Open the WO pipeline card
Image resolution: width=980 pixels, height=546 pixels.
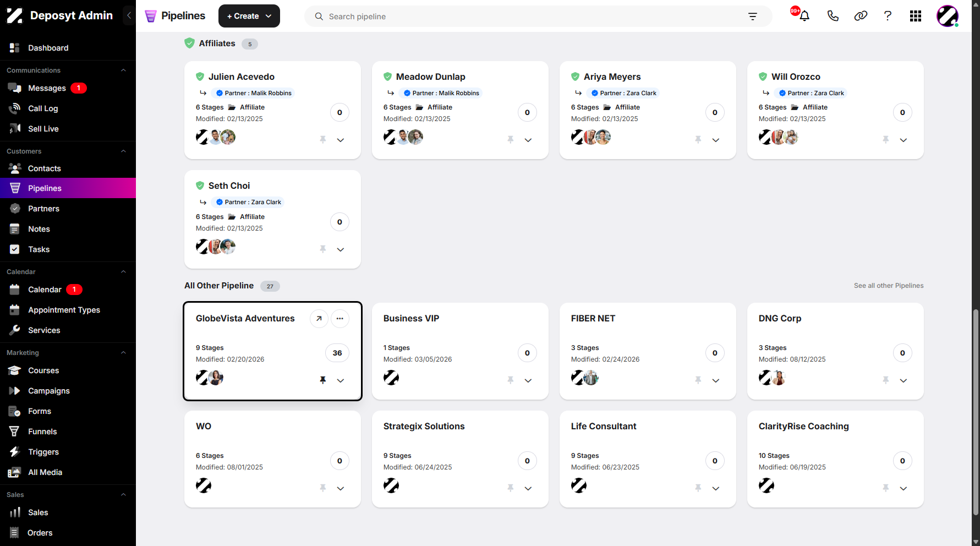point(272,459)
